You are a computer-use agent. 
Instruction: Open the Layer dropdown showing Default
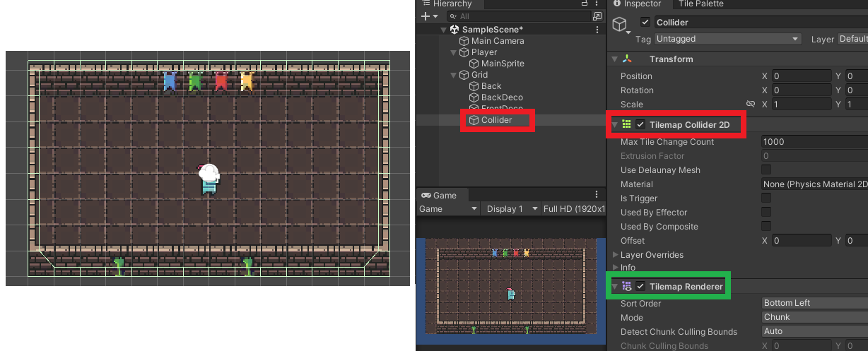pyautogui.click(x=853, y=39)
